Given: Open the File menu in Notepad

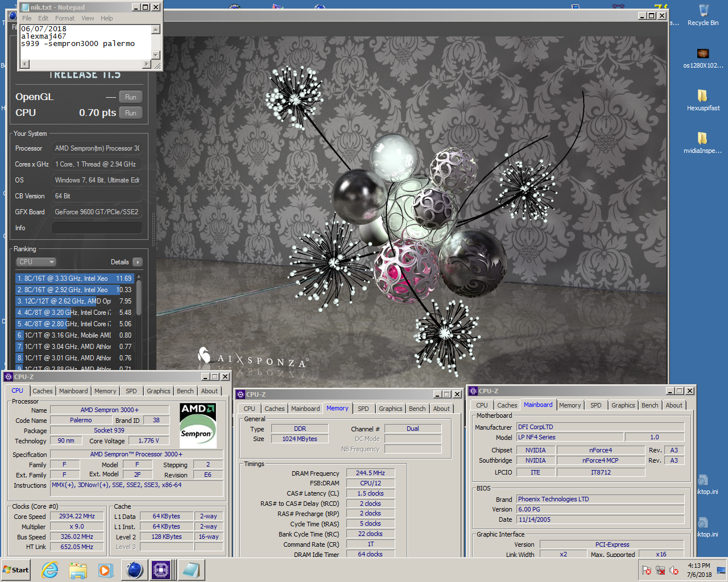Looking at the screenshot, I should point(27,18).
